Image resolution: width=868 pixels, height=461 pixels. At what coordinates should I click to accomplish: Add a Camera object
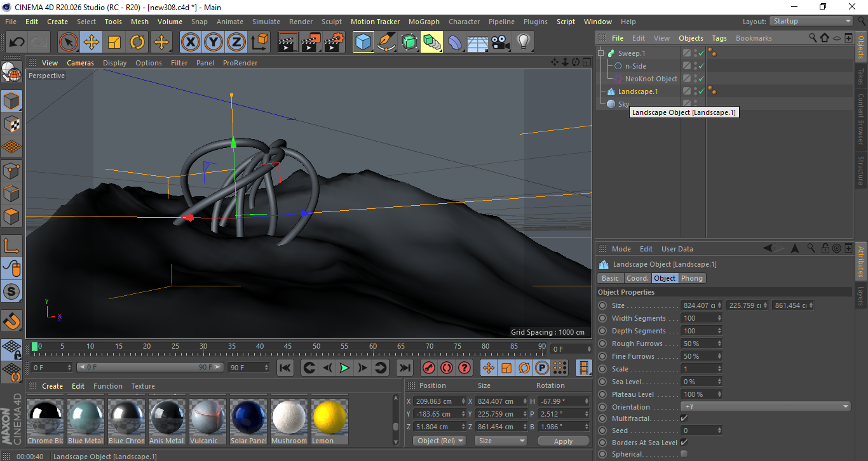tap(500, 43)
